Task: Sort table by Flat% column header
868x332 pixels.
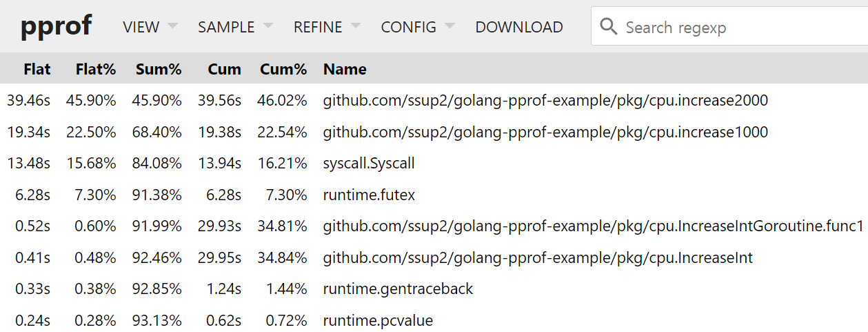Action: click(x=96, y=69)
